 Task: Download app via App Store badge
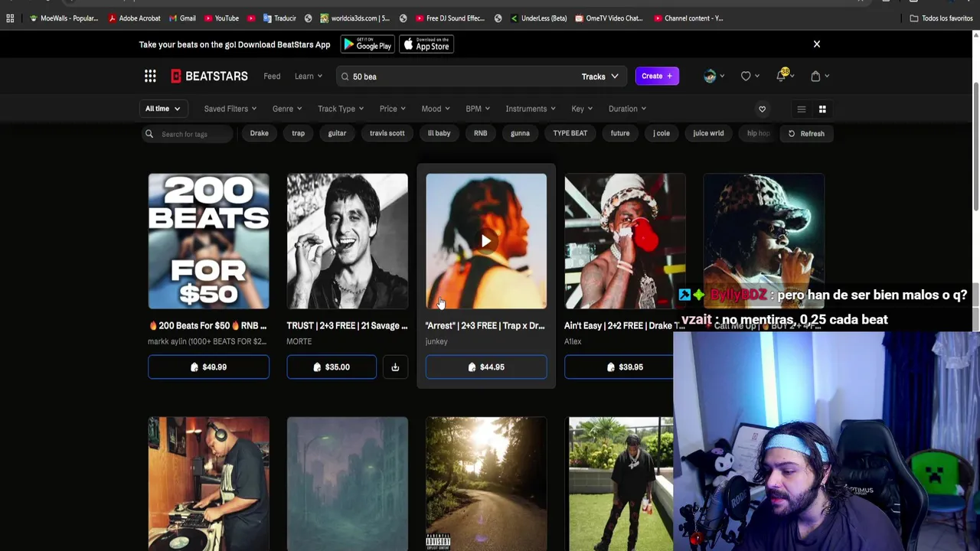426,44
